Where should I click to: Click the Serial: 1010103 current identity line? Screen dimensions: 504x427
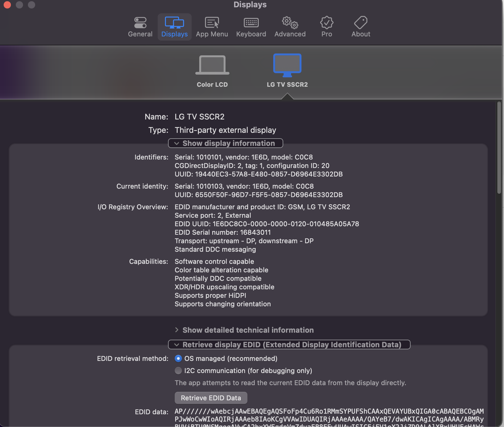point(244,186)
